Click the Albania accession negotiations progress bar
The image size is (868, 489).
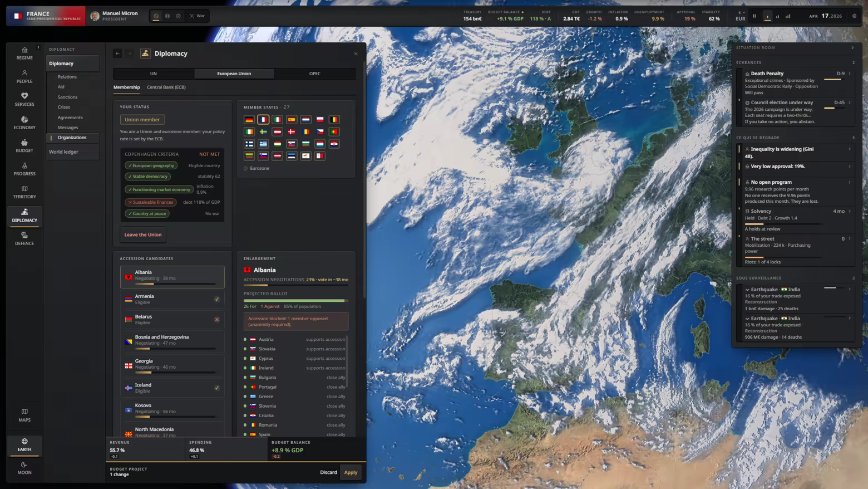tap(296, 285)
